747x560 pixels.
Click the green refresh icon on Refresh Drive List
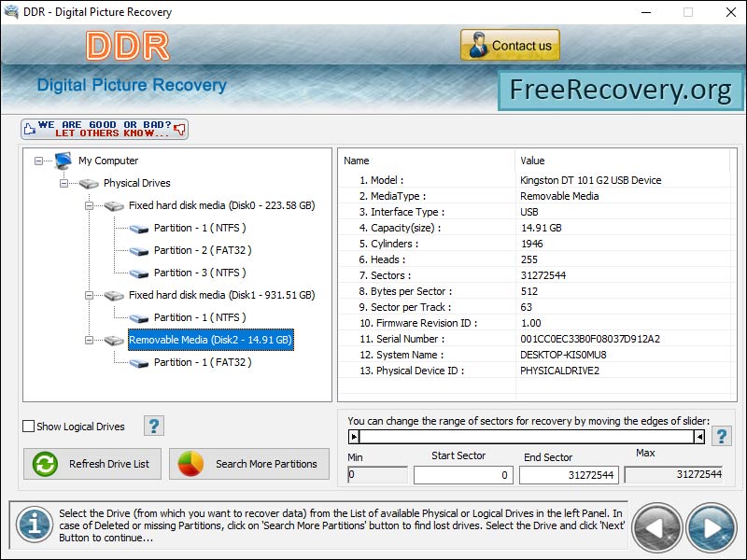pyautogui.click(x=43, y=464)
